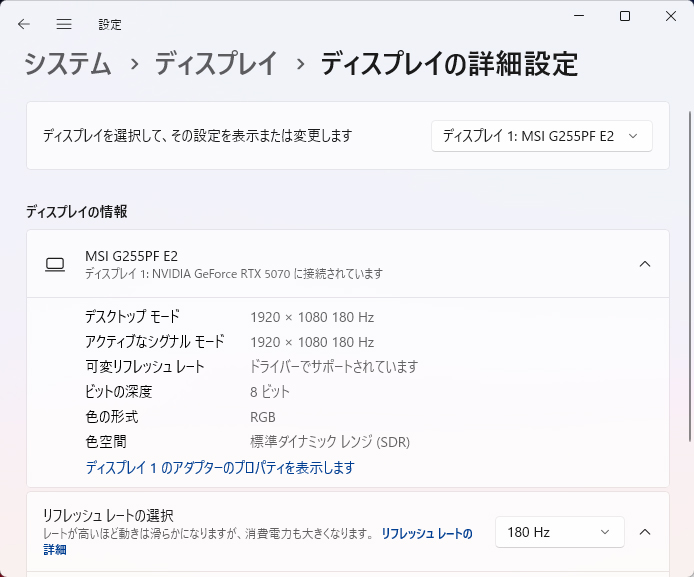
Task: Click the ビットの深度 label
Action: pyautogui.click(x=119, y=392)
